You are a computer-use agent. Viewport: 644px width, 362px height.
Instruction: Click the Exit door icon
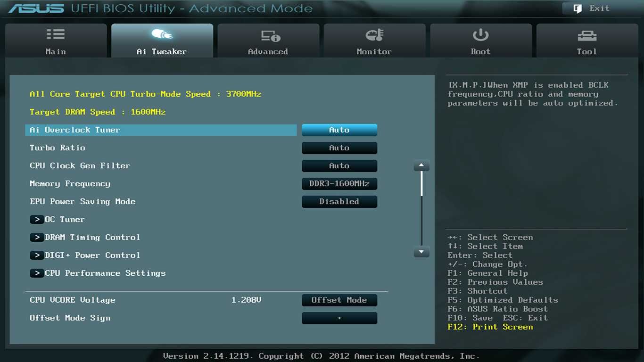[578, 8]
